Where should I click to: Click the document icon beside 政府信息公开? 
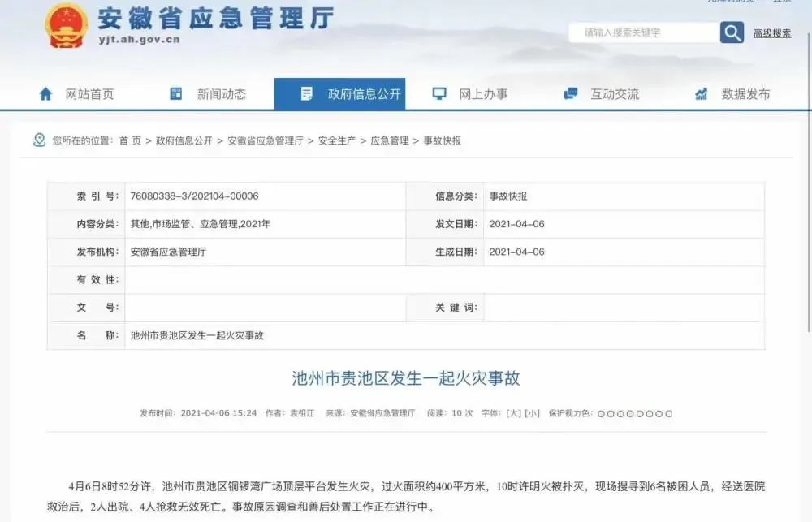(x=307, y=93)
